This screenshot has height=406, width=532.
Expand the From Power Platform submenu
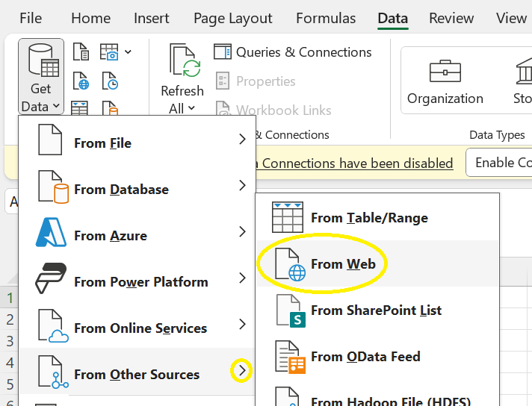coord(137,278)
